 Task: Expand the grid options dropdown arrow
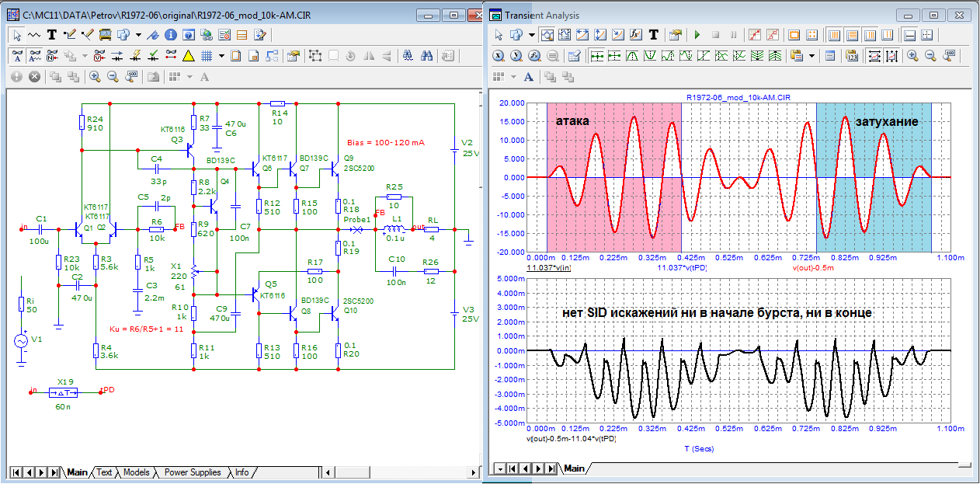[221, 56]
